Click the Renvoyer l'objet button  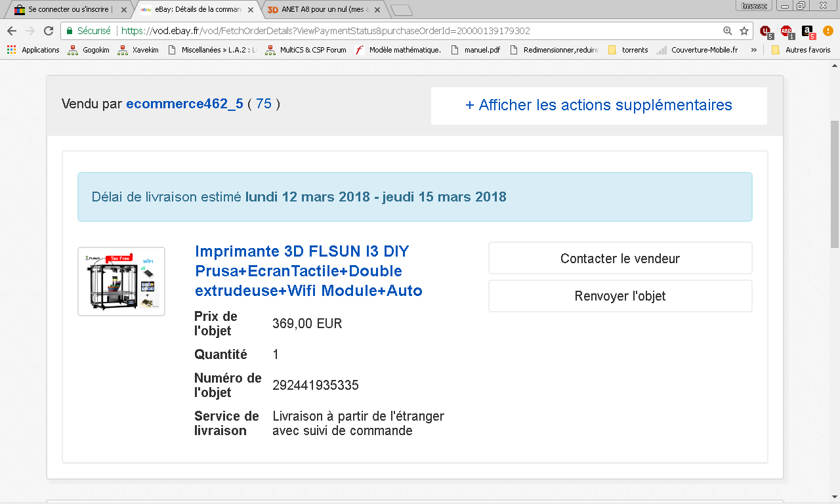point(620,296)
